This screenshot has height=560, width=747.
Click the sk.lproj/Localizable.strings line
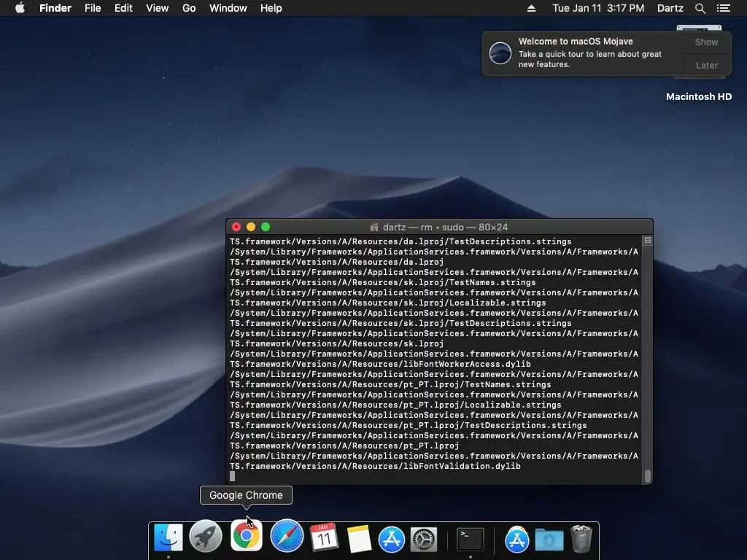tap(388, 303)
